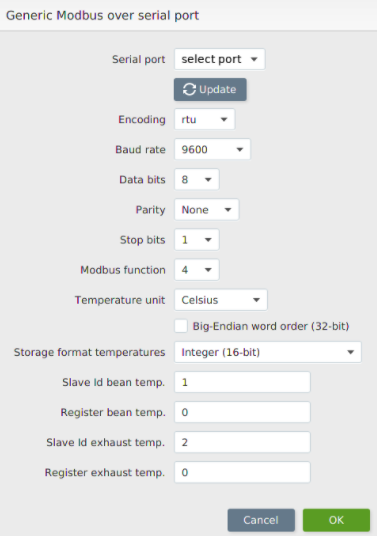Image resolution: width=377 pixels, height=536 pixels.
Task: Click the arrow beside select port
Action: pyautogui.click(x=254, y=59)
